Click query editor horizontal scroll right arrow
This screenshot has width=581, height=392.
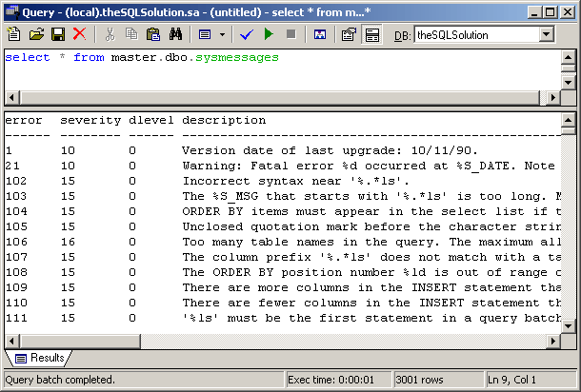[553, 98]
